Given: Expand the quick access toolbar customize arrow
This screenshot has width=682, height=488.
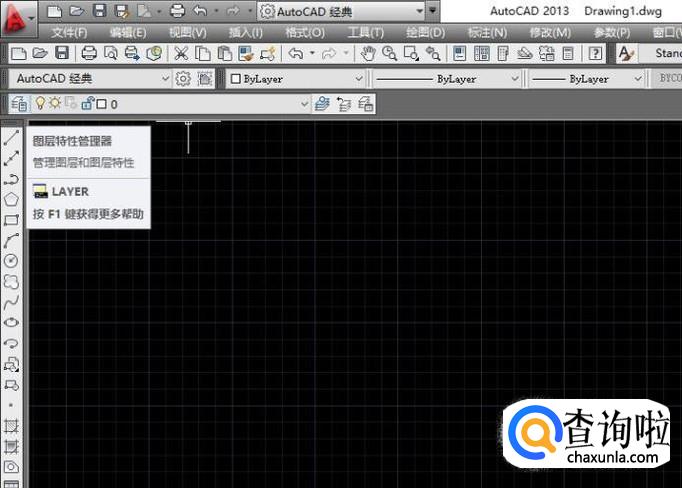Looking at the screenshot, I should pos(432,10).
